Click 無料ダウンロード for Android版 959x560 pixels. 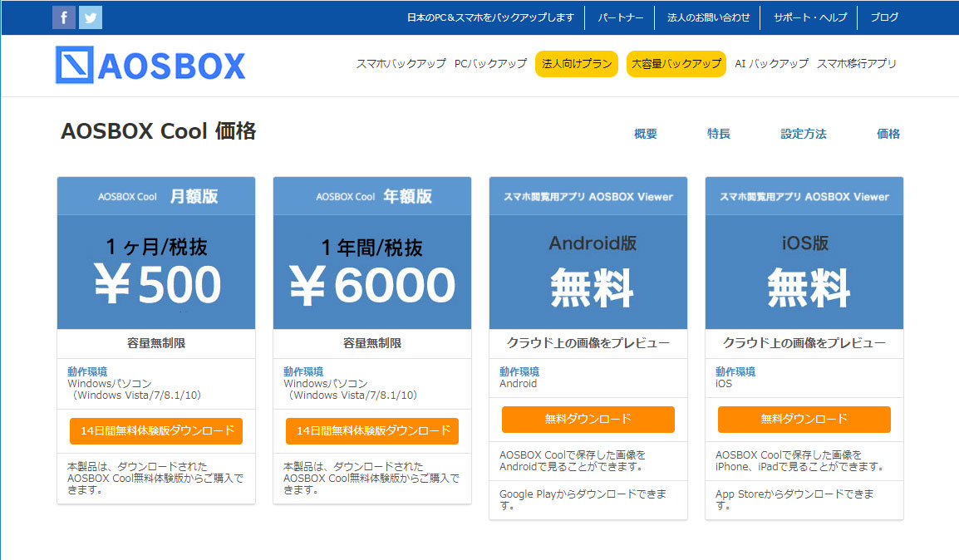click(588, 420)
